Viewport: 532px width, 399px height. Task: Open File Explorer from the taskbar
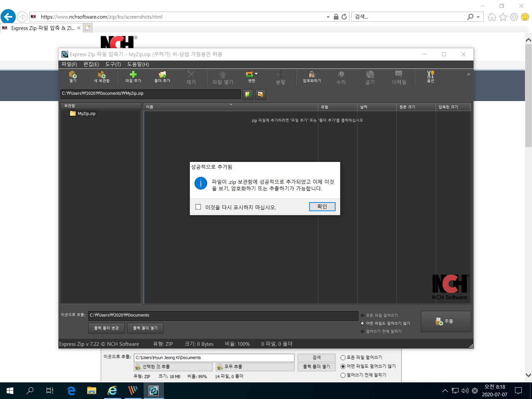tap(91, 391)
